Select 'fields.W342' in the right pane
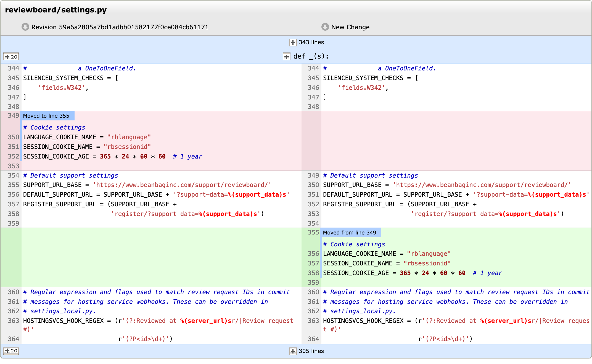Viewport: 592px width, 364px height. (x=361, y=88)
